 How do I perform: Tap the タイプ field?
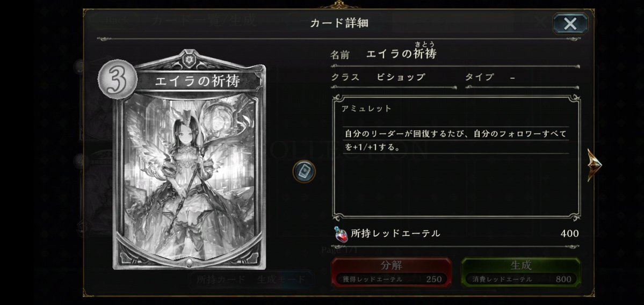click(522, 77)
